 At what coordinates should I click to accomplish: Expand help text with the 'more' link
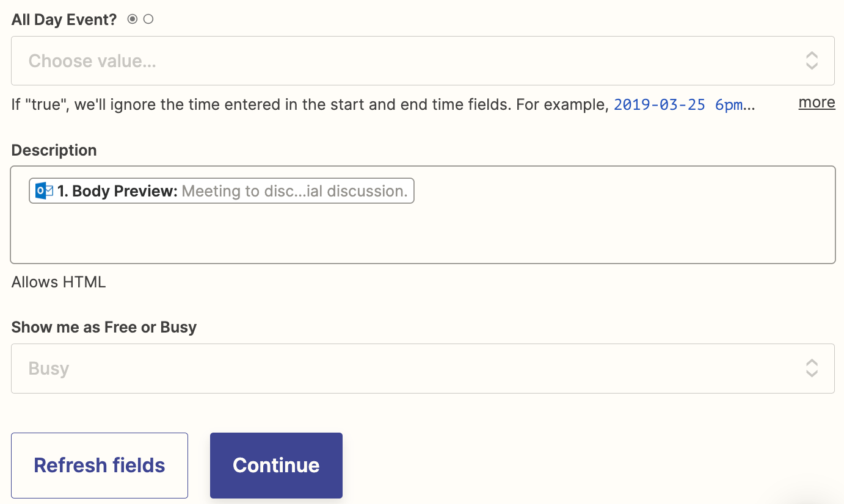pos(817,103)
